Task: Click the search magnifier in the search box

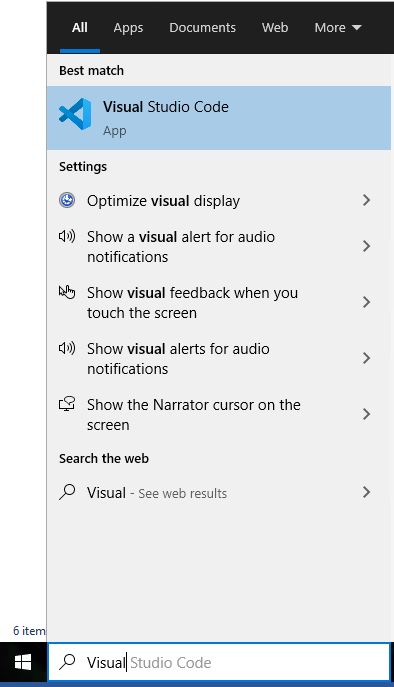Action: (67, 662)
